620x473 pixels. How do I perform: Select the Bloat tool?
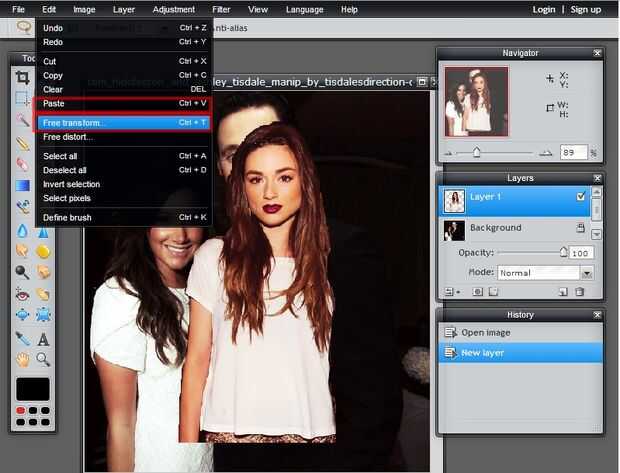[23, 315]
